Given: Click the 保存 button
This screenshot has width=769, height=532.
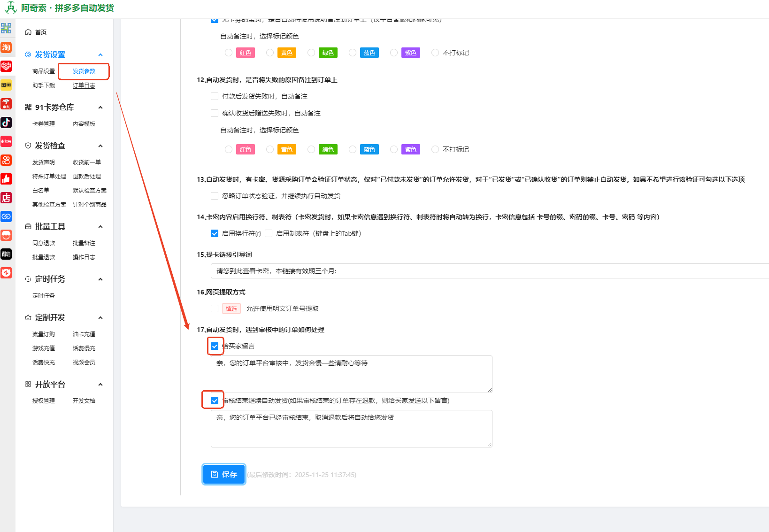Looking at the screenshot, I should tap(224, 474).
